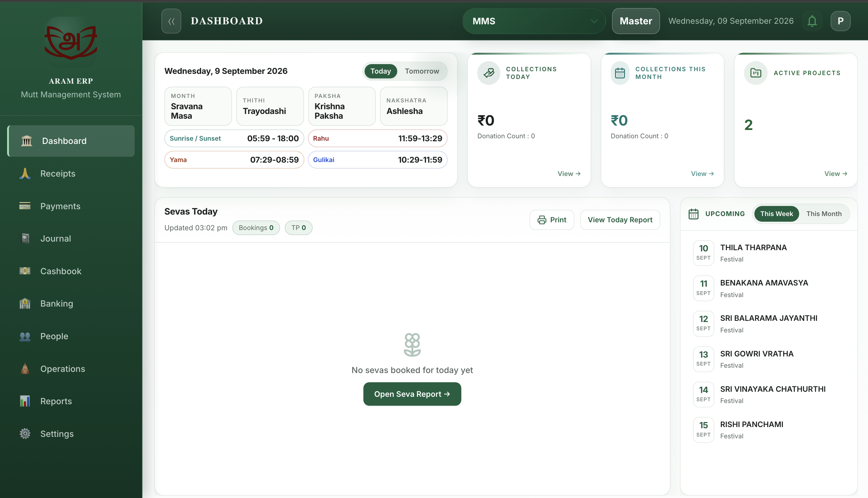Select the RISHI PANCHAMI event
The image size is (868, 498).
769,430
